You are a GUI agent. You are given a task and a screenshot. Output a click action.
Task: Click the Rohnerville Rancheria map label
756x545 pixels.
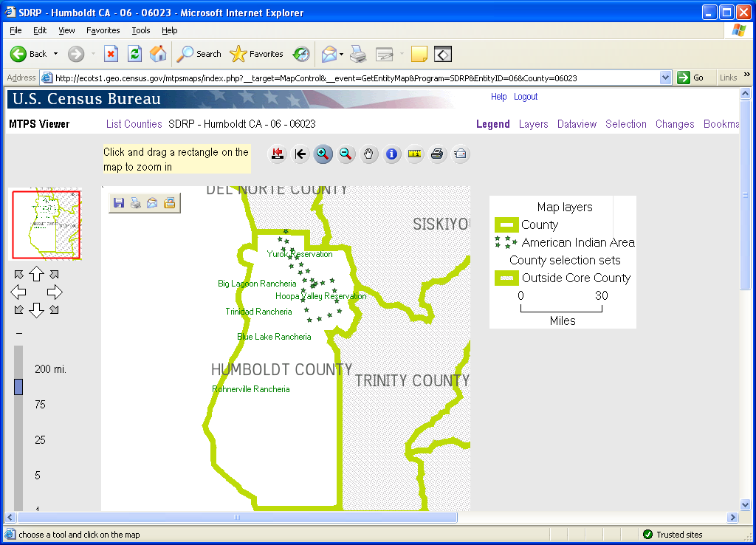click(251, 389)
